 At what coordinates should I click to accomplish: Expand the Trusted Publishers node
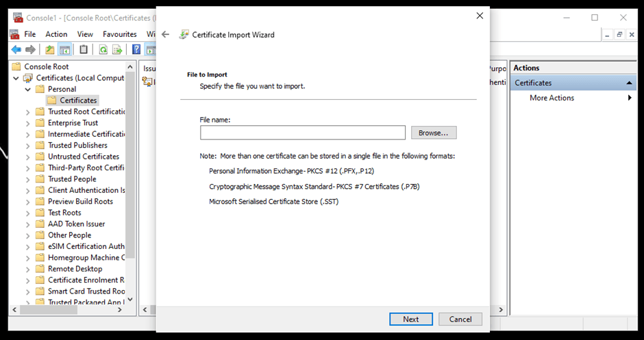click(28, 145)
